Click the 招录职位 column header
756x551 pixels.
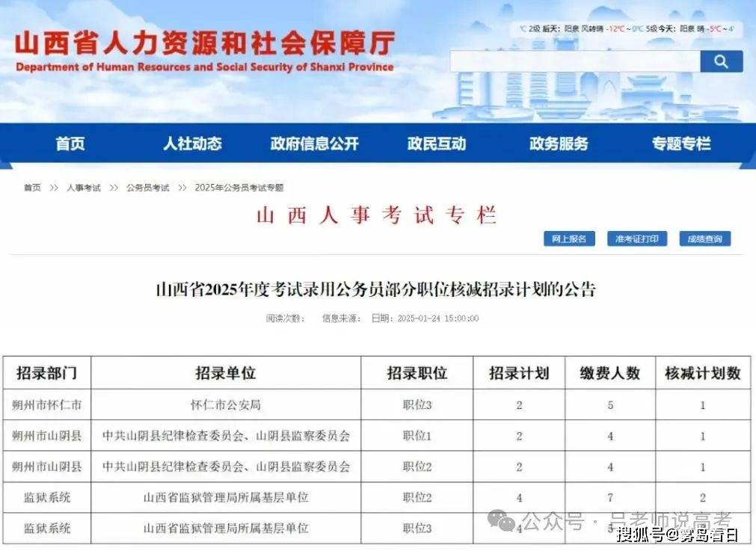(x=417, y=372)
